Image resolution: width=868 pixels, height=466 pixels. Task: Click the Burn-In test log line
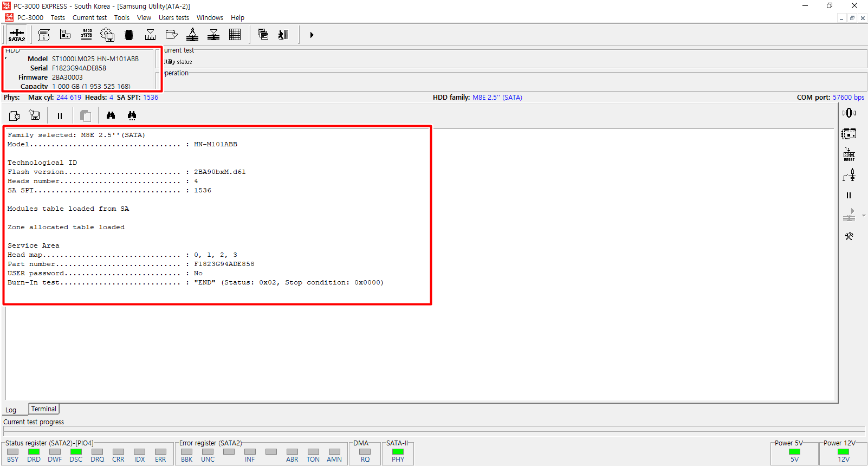(x=196, y=283)
